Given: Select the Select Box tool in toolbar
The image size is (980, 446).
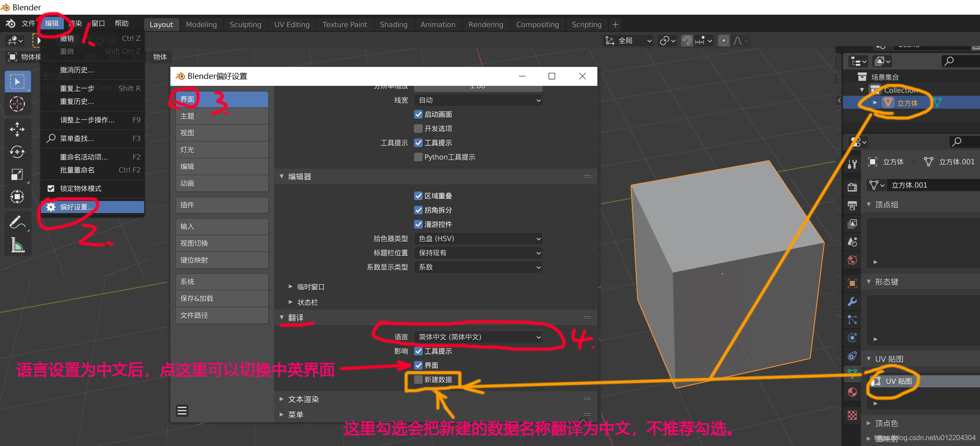Looking at the screenshot, I should tap(18, 82).
